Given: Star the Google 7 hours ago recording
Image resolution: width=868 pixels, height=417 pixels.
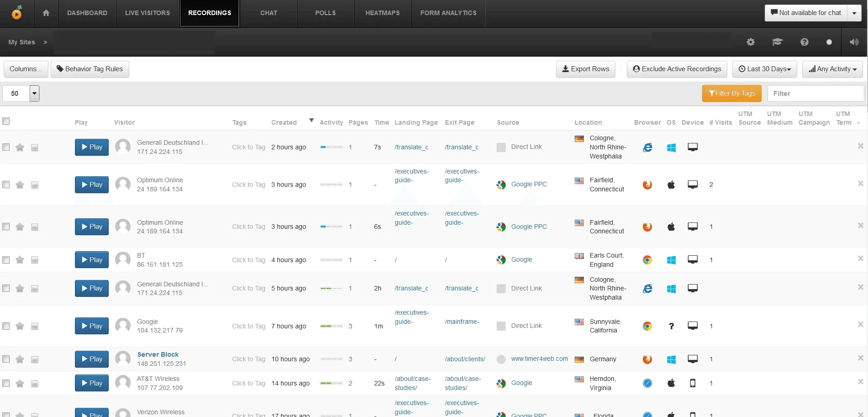Looking at the screenshot, I should (20, 326).
